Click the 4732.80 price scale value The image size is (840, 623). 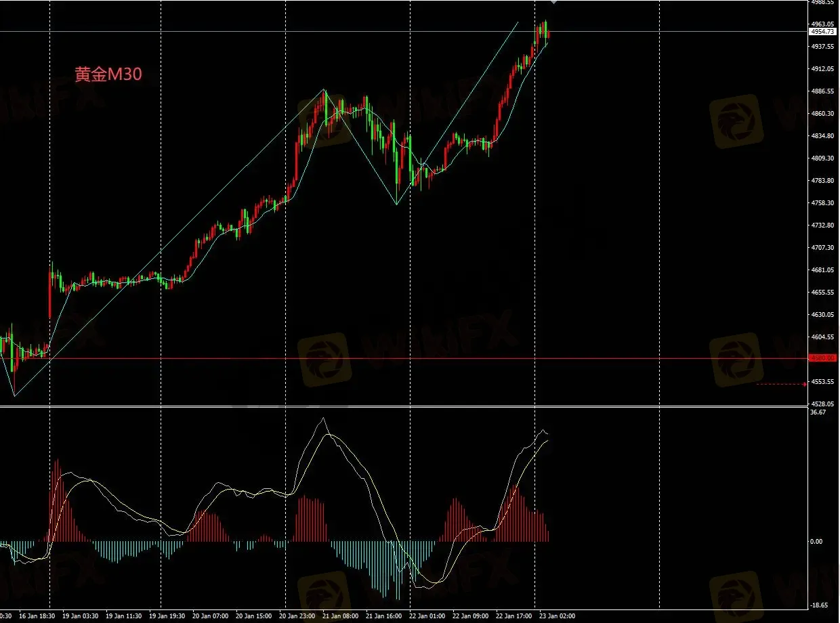[824, 225]
